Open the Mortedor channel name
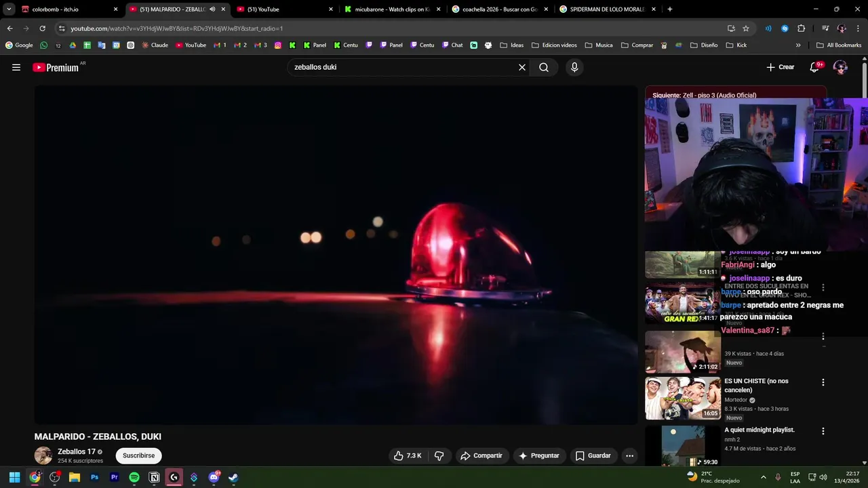 (x=736, y=400)
